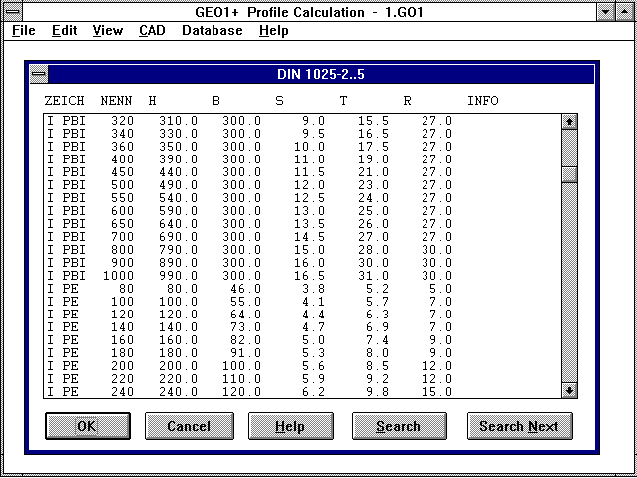Screen dimensions: 637x478
Task: Open the File menu
Action: tap(23, 30)
